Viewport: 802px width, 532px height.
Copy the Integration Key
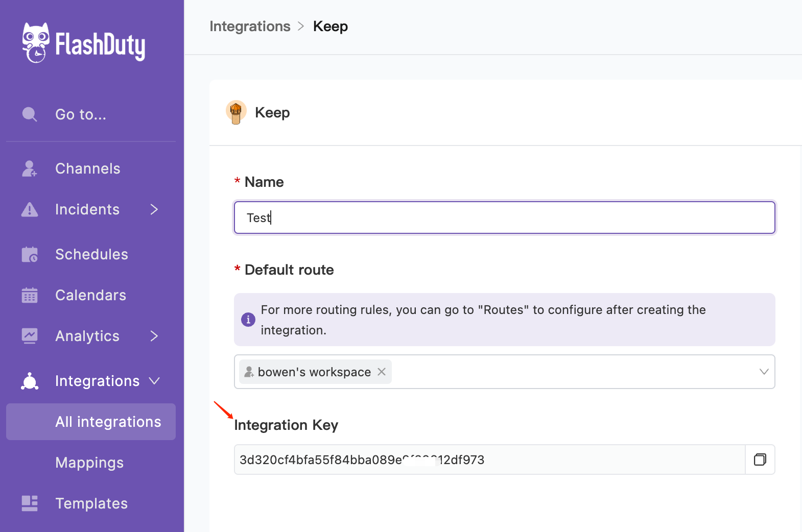760,460
